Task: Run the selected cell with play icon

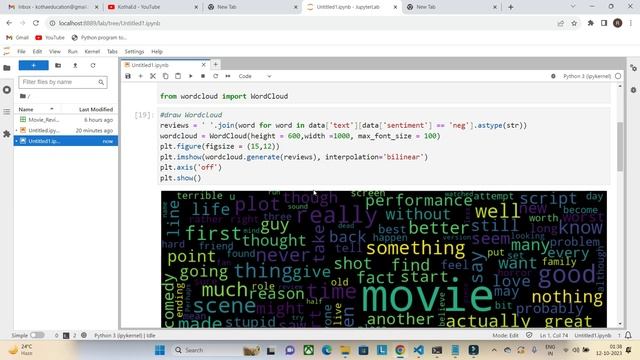Action: point(191,76)
